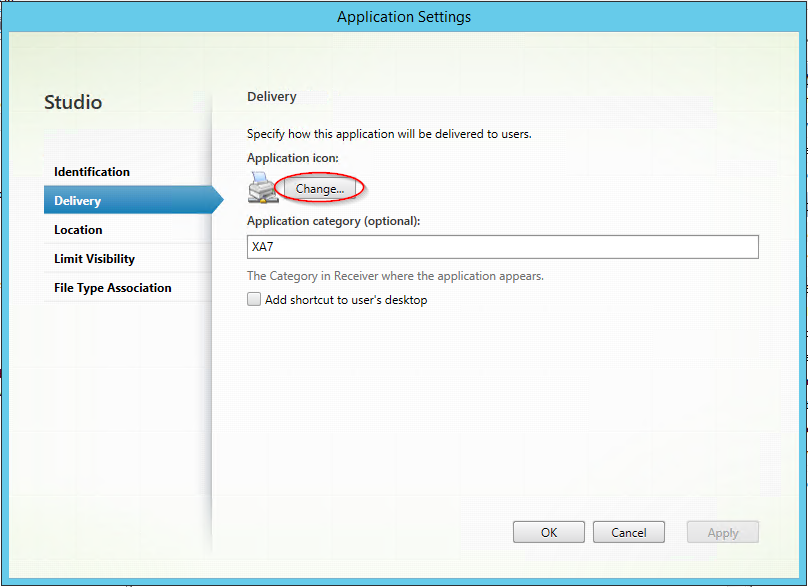Click 'Specify how this application' description
Screen dimensions: 808x587
click(389, 134)
